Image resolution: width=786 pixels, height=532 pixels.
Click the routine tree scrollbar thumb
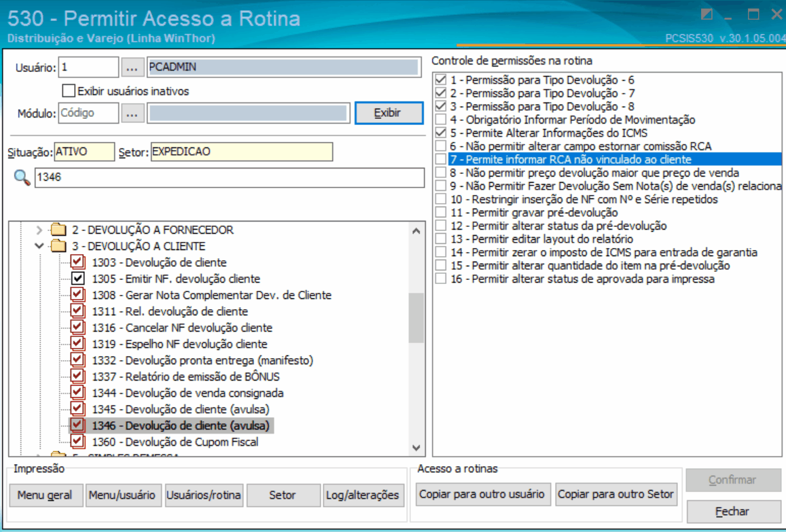click(416, 318)
